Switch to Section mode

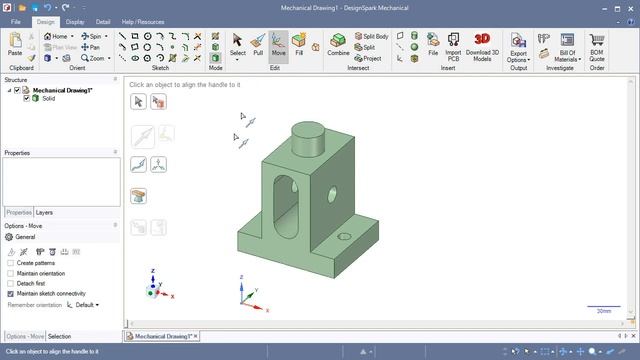[x=216, y=47]
